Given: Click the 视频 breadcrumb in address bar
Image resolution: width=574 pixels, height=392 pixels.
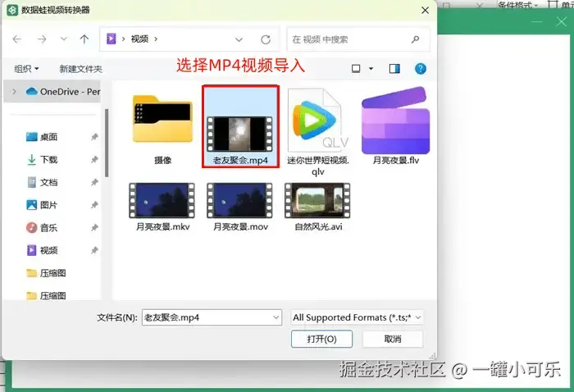Looking at the screenshot, I should 139,39.
